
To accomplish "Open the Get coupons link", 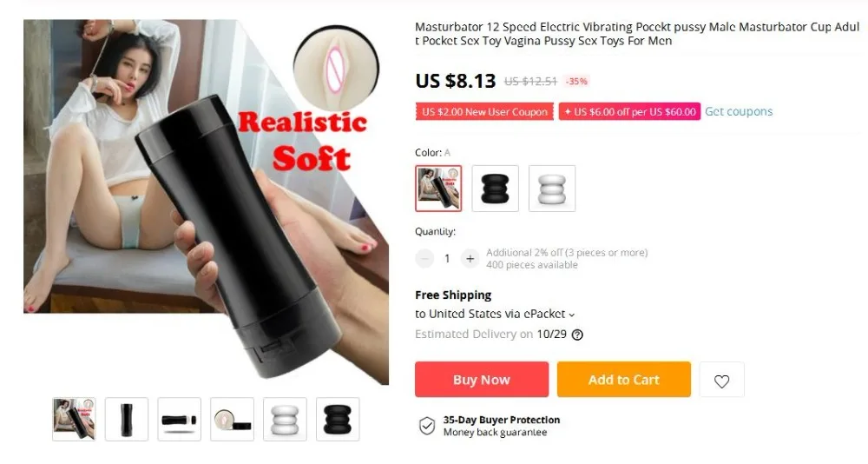I will click(x=739, y=111).
